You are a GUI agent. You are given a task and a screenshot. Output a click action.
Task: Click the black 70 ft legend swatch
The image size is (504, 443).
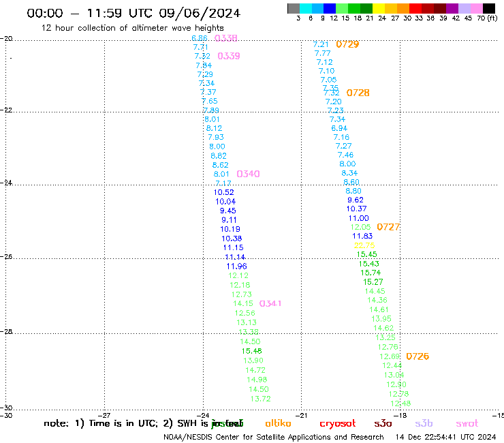(489, 8)
